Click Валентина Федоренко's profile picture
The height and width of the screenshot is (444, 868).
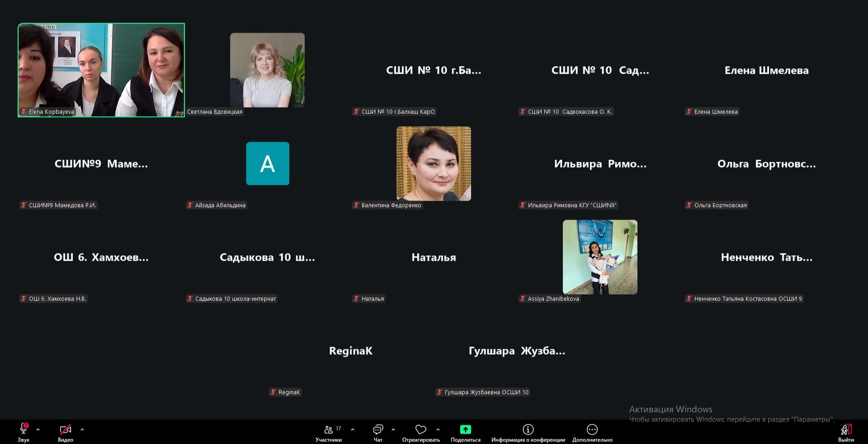(x=434, y=164)
